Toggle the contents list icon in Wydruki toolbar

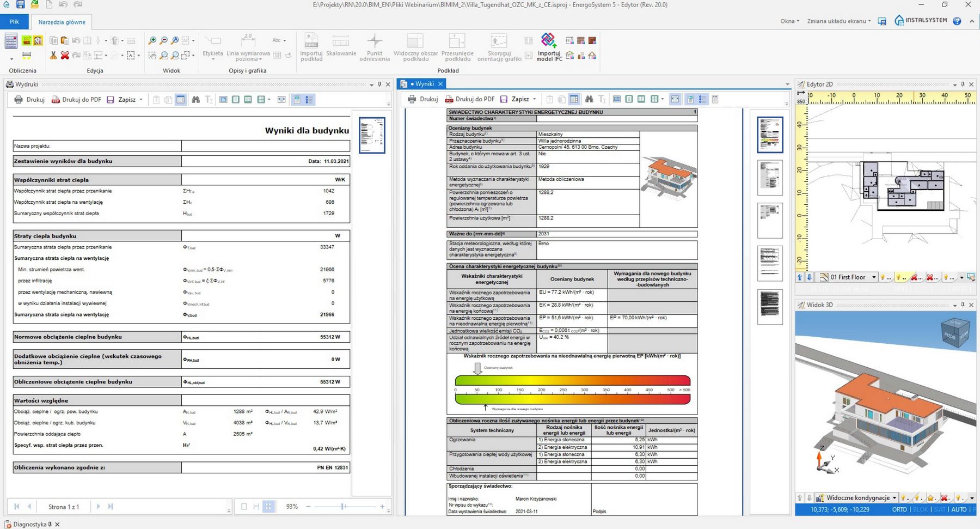coord(309,100)
